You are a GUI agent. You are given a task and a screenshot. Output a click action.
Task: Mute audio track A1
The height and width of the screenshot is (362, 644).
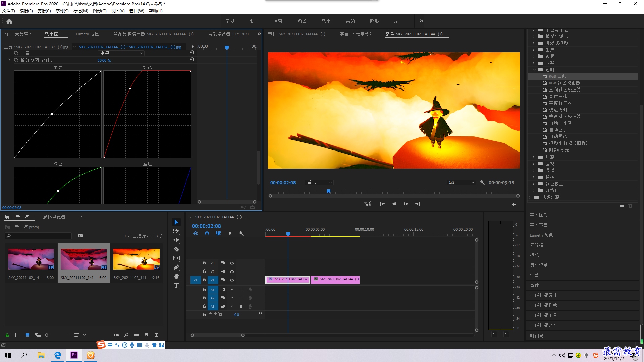pos(232,290)
